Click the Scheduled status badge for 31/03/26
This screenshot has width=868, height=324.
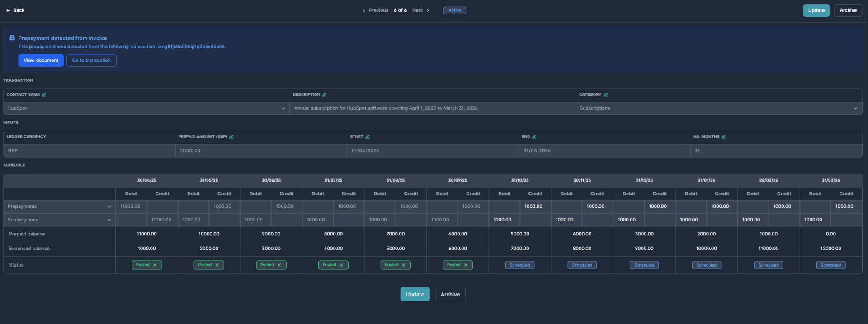[x=830, y=265]
